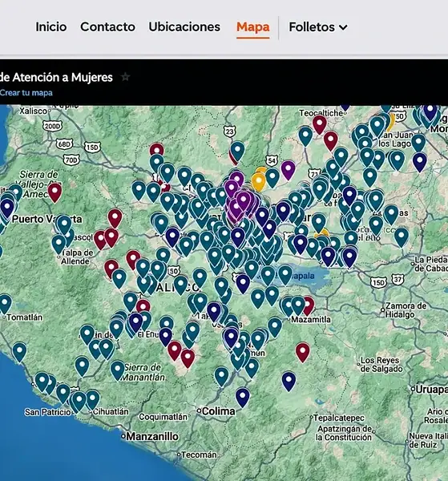The height and width of the screenshot is (481, 448).
Task: Click the Los Reyes de Salgado label
Action: pos(380,365)
